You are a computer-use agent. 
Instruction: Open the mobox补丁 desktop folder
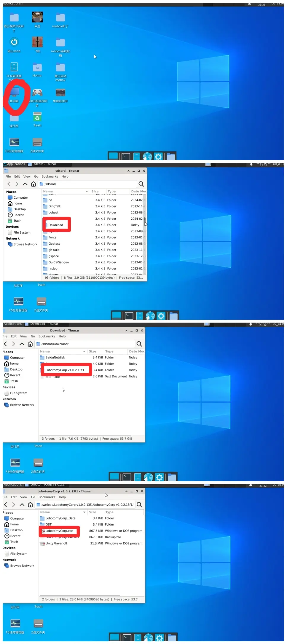[x=60, y=18]
